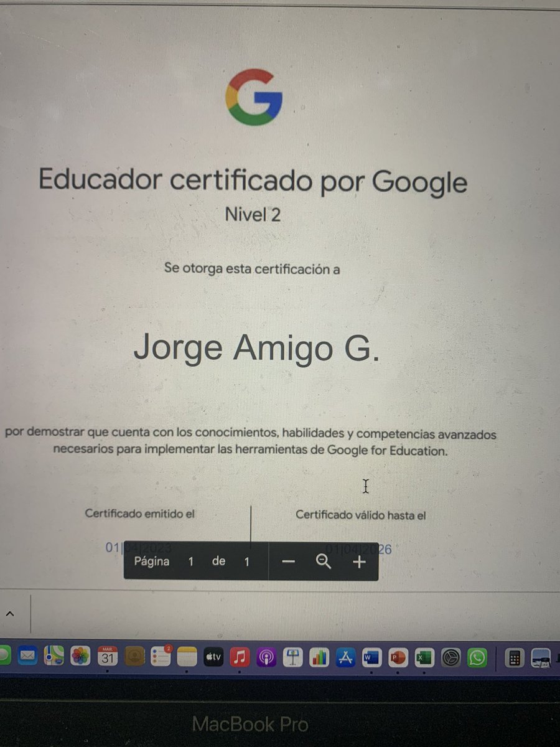Open Calendar showing March 31

coord(106,657)
